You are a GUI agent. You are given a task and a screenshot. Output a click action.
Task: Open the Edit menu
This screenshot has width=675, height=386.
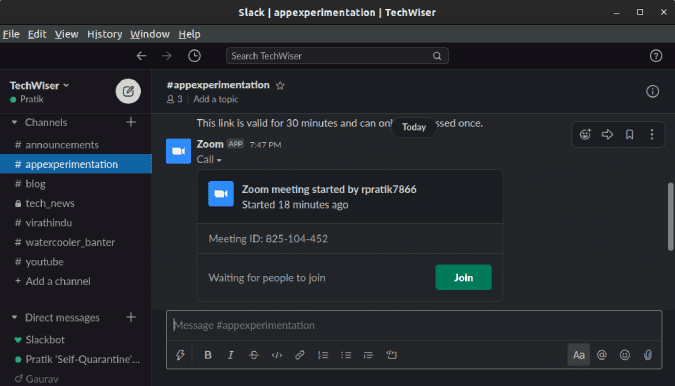tap(37, 34)
